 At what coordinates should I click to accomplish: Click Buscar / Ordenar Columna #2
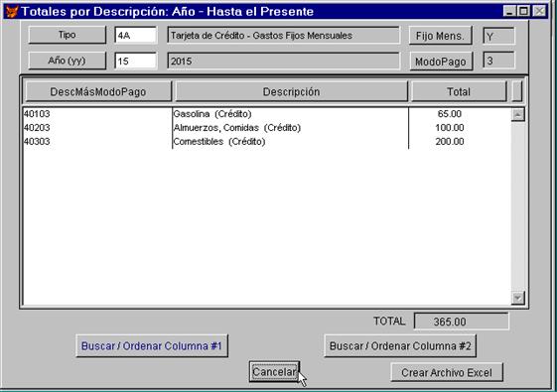click(400, 345)
